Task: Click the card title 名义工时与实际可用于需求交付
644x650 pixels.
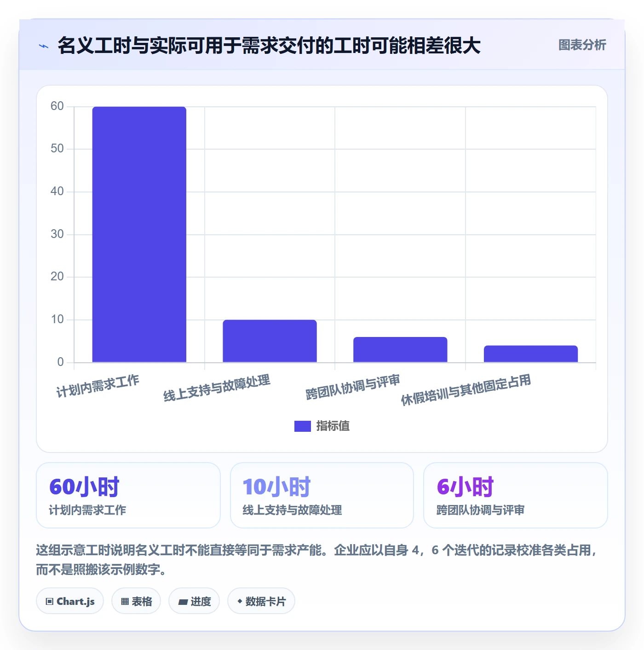Action: point(269,46)
